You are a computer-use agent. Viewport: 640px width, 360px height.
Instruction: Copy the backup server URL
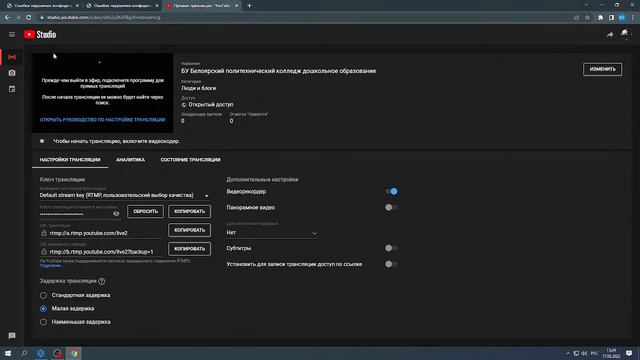189,249
